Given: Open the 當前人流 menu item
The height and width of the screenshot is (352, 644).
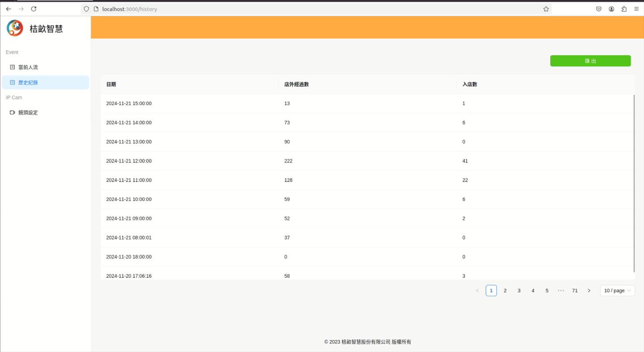Looking at the screenshot, I should pos(45,67).
